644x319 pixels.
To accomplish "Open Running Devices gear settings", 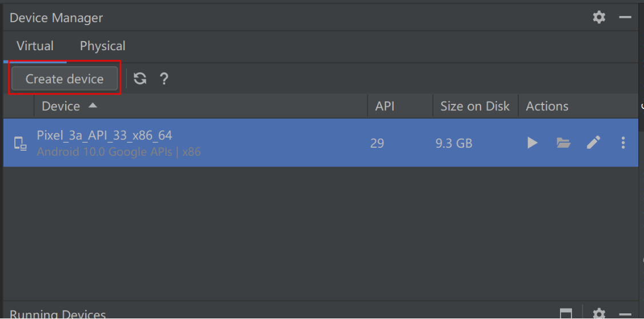I will point(599,314).
